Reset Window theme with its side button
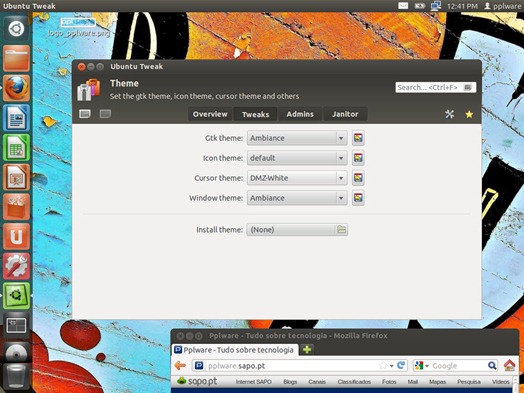Image resolution: width=524 pixels, height=393 pixels. tap(358, 198)
